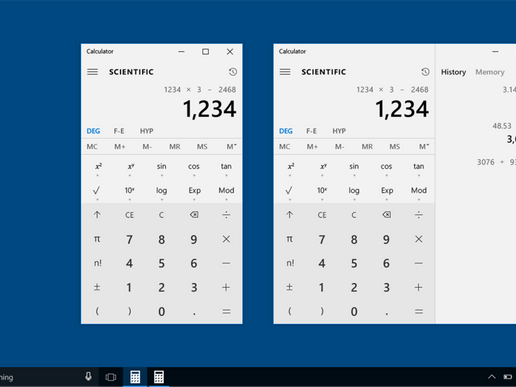Click log key in right Calculator

(x=354, y=190)
